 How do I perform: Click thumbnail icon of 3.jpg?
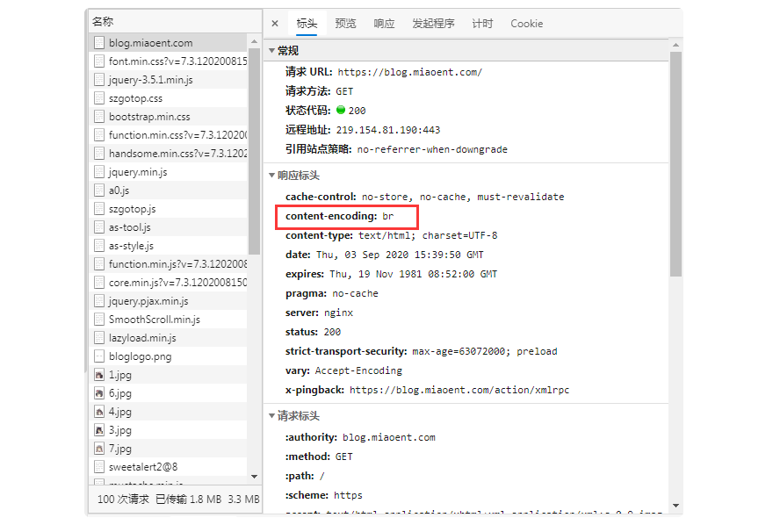pyautogui.click(x=99, y=430)
